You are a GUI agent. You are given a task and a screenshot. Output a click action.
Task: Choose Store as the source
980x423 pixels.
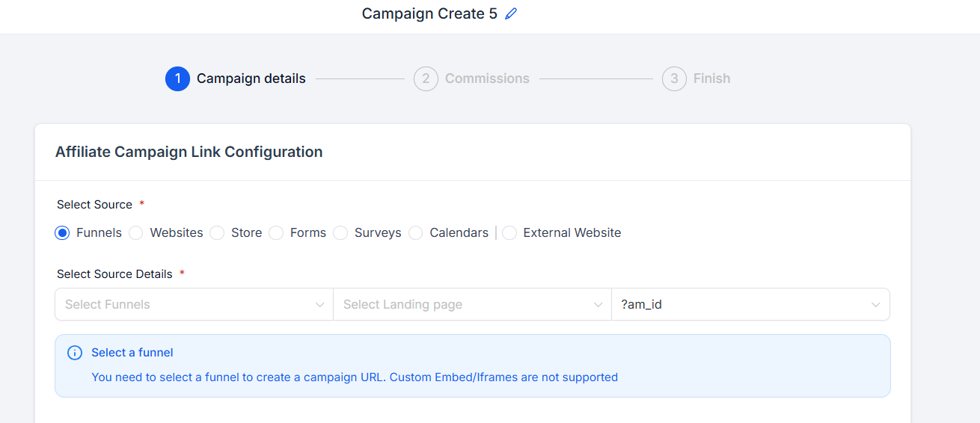point(217,233)
